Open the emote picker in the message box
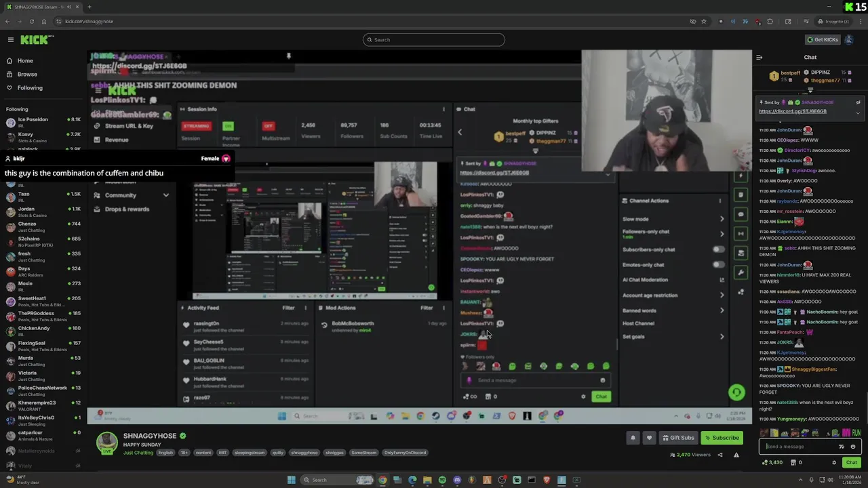The height and width of the screenshot is (488, 868). (853, 447)
